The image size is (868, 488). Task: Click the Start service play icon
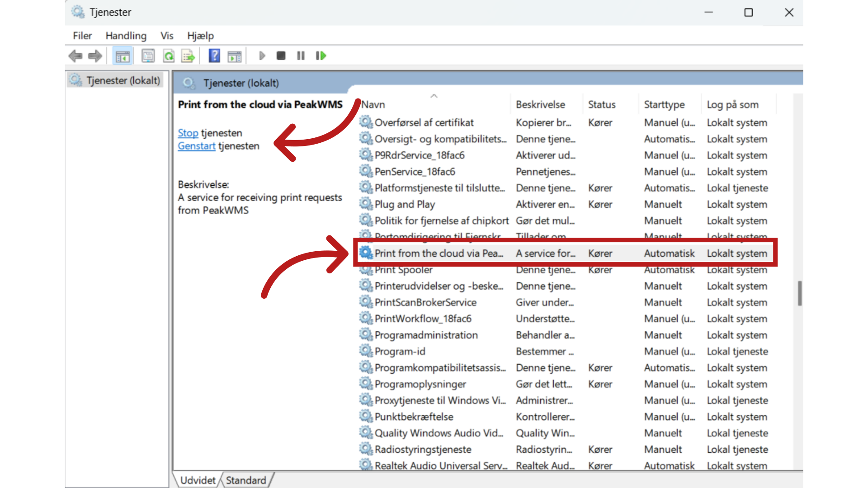click(262, 56)
